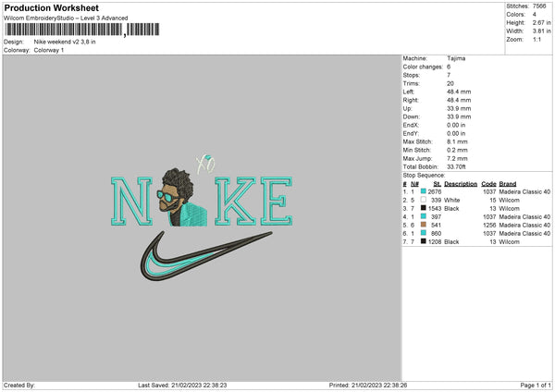555x392 pixels.
Task: Click the 'Page 1 of 1' footer text
Action: [536, 386]
